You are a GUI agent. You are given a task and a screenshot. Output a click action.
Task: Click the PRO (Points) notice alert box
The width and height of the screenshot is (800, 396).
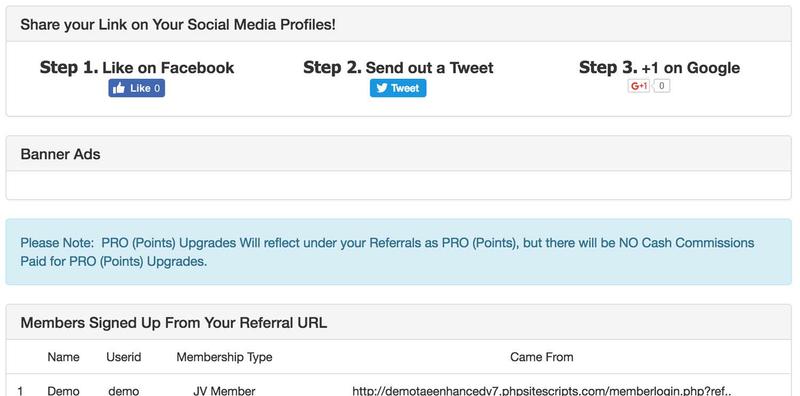click(398, 252)
